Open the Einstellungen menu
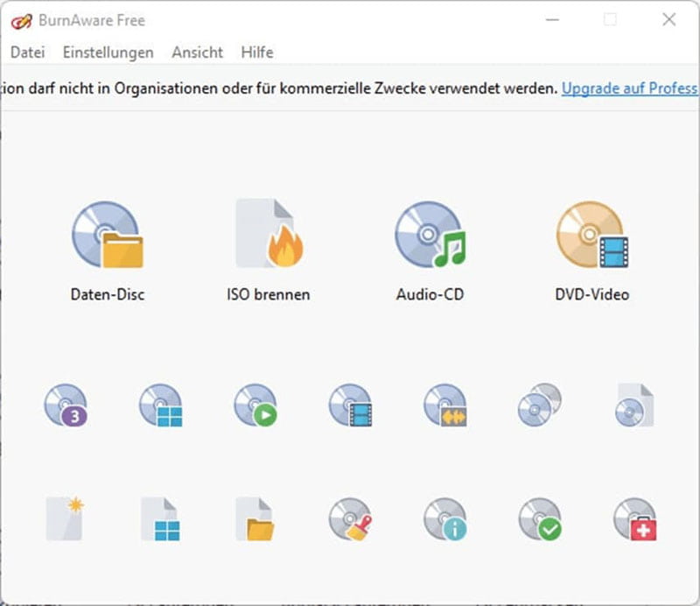The width and height of the screenshot is (700, 606). pos(108,53)
